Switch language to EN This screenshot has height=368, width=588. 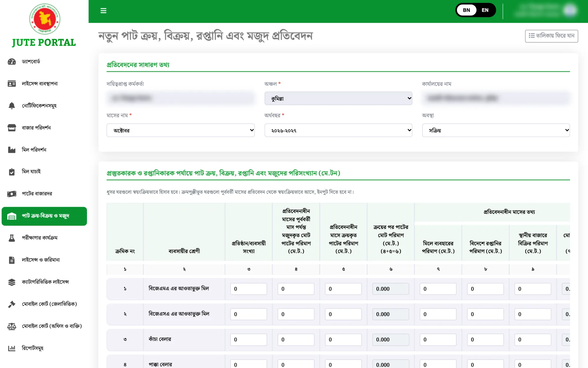(485, 10)
